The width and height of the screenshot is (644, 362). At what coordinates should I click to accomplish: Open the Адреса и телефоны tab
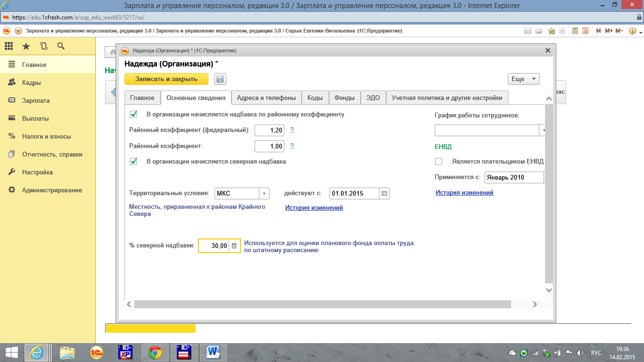click(x=266, y=98)
